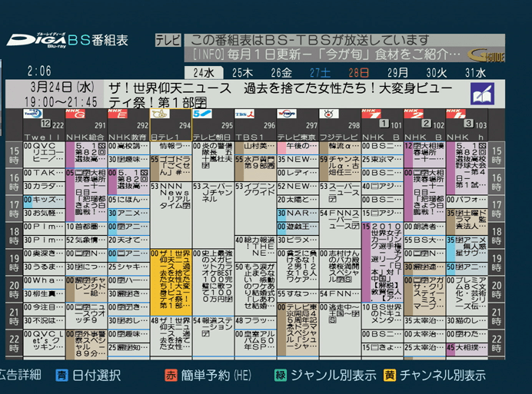Screen dimensions: 532x394
Task: Choose 簡単予約 (HE) quick reservation
Action: 216,376
